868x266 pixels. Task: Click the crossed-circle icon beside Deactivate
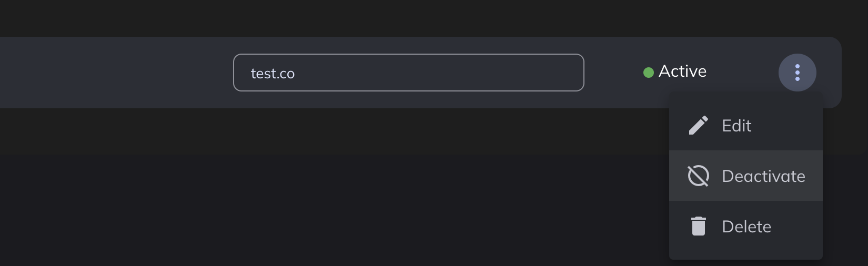coord(698,176)
